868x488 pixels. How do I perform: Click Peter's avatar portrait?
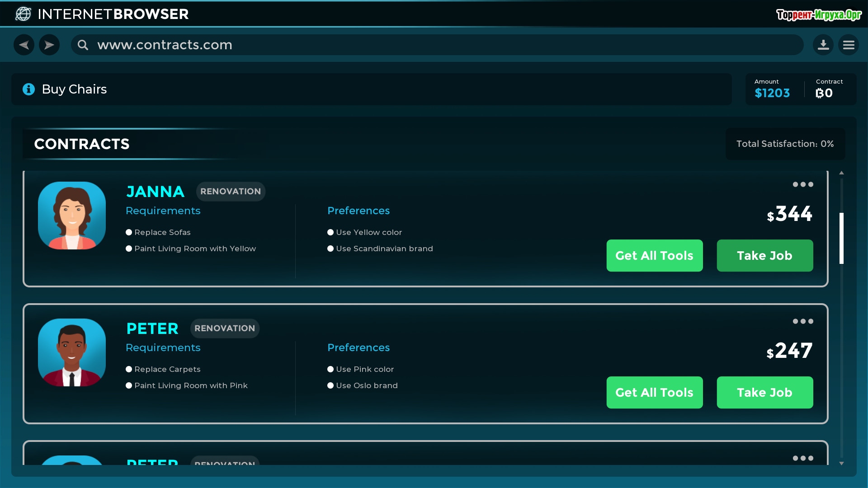pos(72,352)
